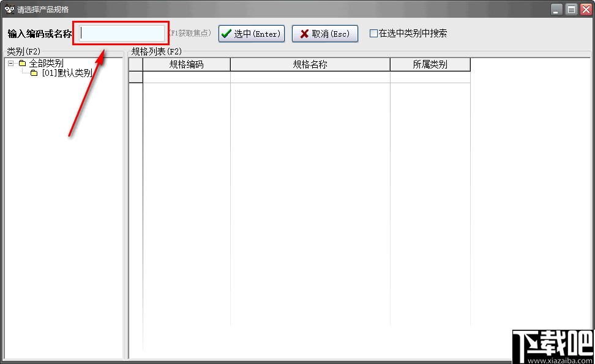Click the minus expander next to 全部类别
This screenshot has width=595, height=364.
[x=10, y=64]
